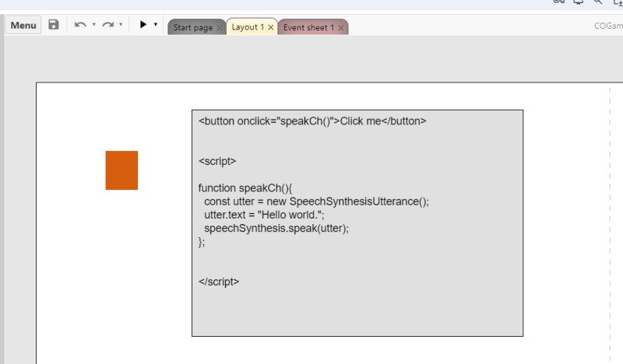The height and width of the screenshot is (364, 623).
Task: Open the redo history dropdown arrow
Action: click(x=121, y=24)
